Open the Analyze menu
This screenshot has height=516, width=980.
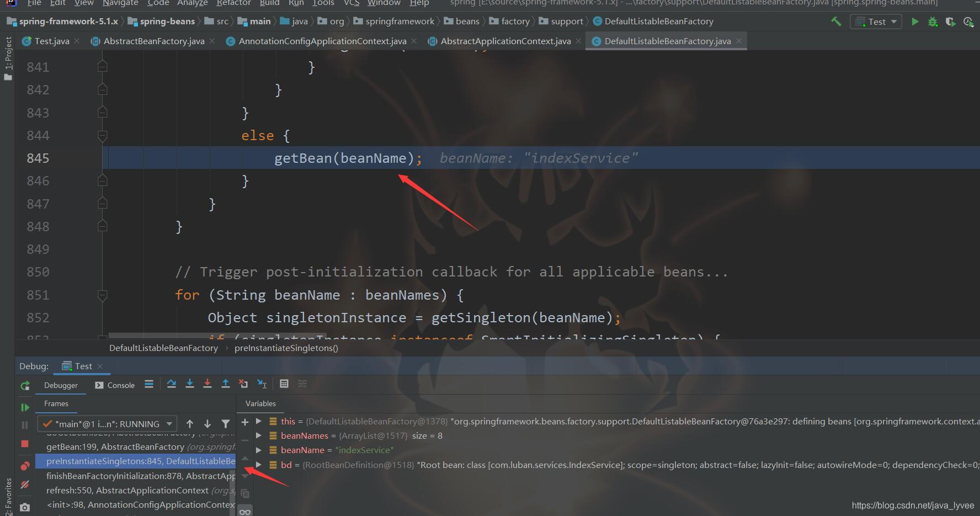[192, 3]
